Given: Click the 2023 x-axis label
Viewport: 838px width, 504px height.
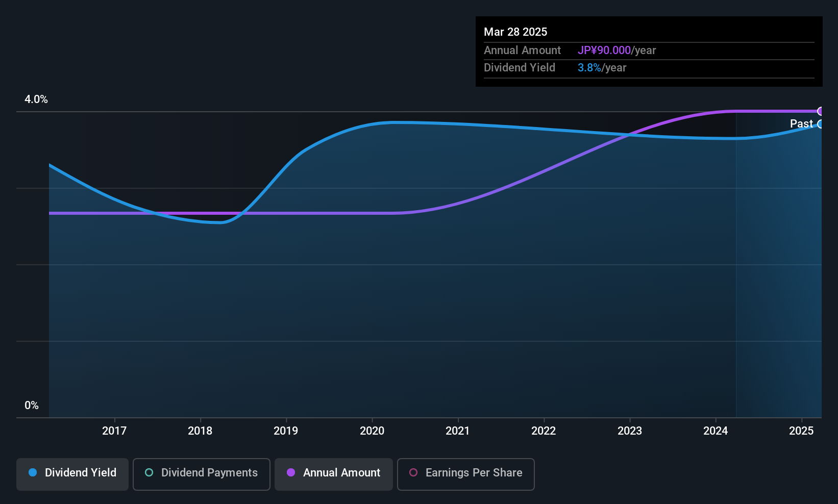Looking at the screenshot, I should click(630, 431).
